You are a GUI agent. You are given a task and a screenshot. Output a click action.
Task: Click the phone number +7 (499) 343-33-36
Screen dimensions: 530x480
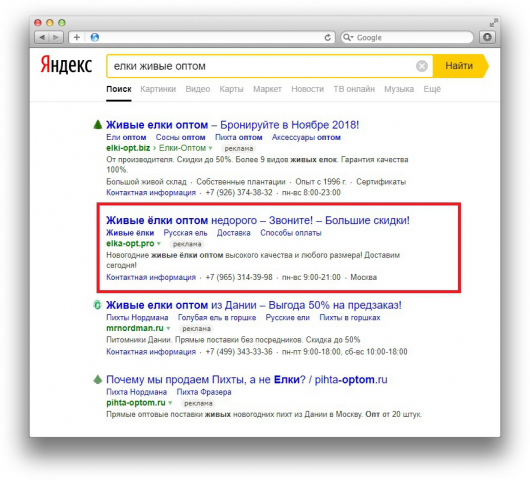(x=239, y=352)
